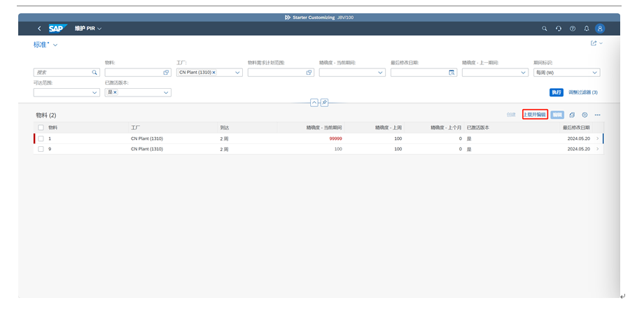The image size is (644, 312).
Task: Click the 搜索 search input field
Action: 63,72
